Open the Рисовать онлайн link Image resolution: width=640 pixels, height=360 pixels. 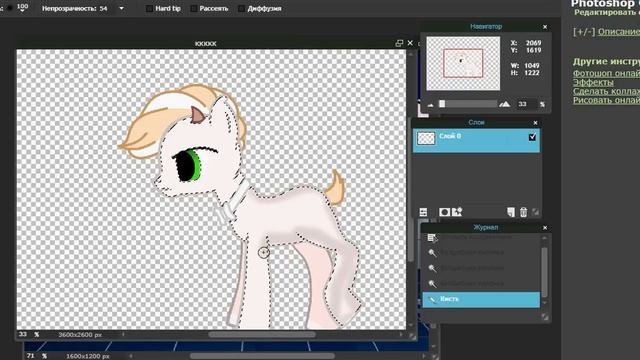pos(606,100)
